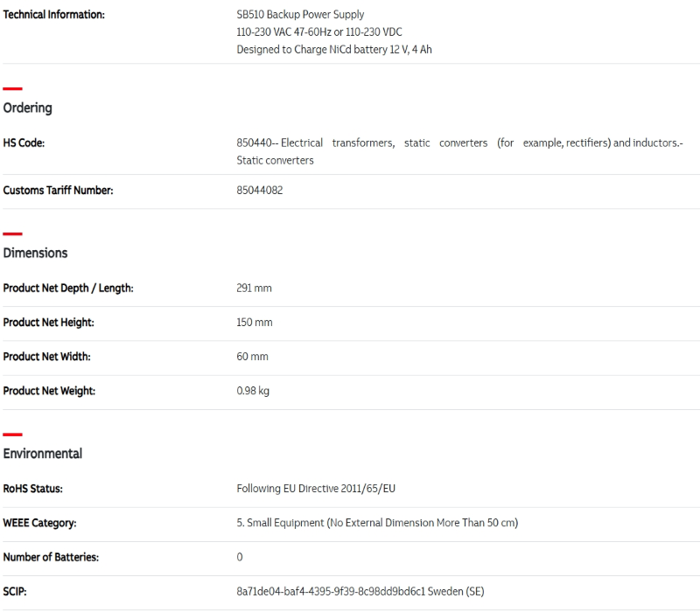Screen dimensions: 700x612
Task: Click the Dimensions section heading
Action: [x=35, y=253]
